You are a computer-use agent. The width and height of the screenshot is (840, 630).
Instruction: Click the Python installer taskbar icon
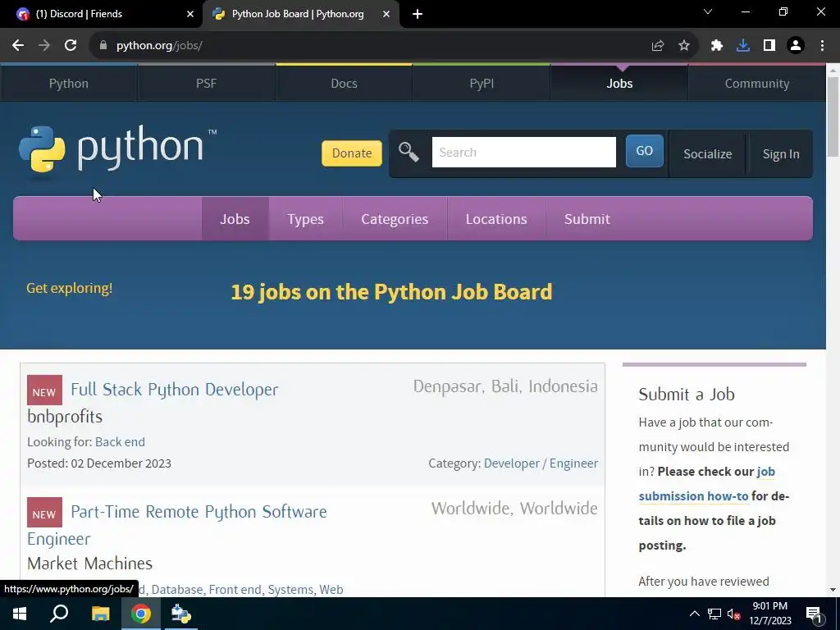[180, 614]
